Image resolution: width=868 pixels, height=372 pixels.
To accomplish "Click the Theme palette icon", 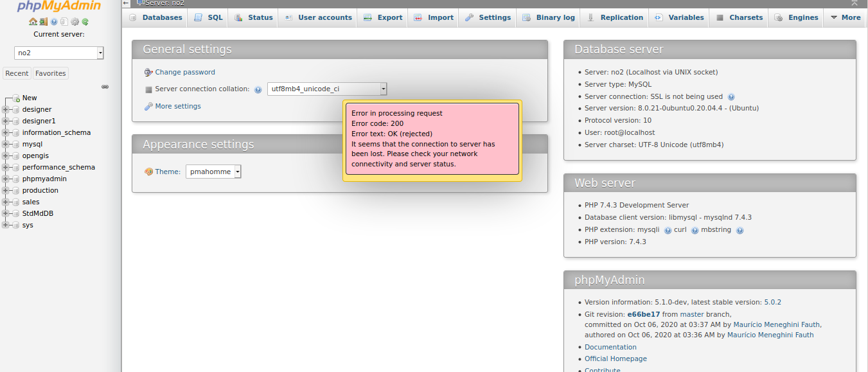I will tap(148, 172).
